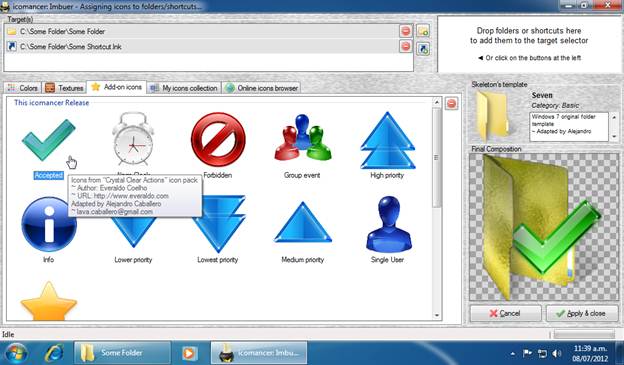
Task: Remove the Some Folder target entry
Action: point(406,31)
